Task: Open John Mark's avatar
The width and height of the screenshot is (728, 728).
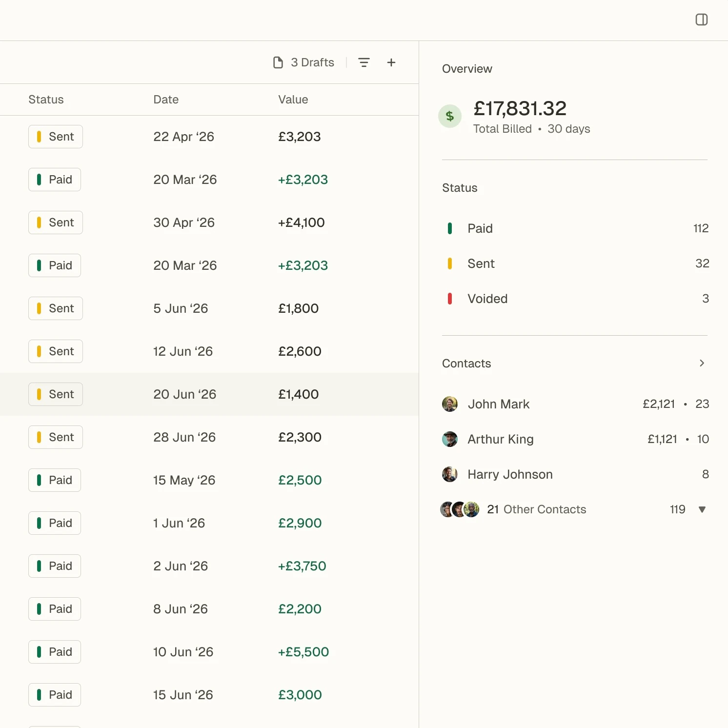Action: point(450,404)
